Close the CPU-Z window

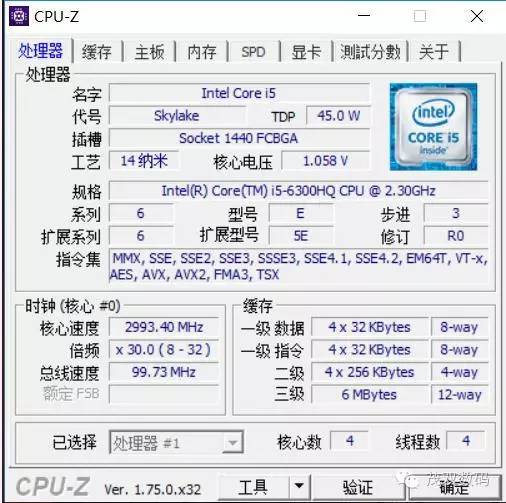point(477,16)
